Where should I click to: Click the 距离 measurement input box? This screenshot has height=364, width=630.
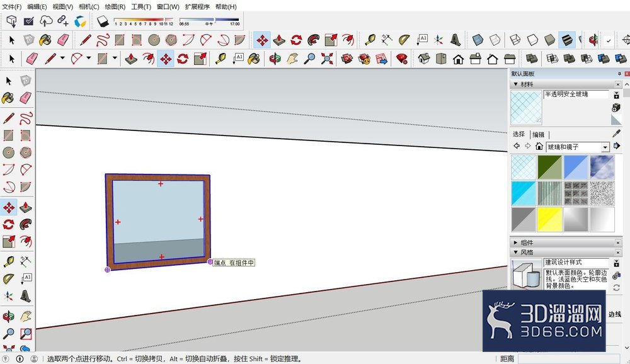pyautogui.click(x=568, y=358)
